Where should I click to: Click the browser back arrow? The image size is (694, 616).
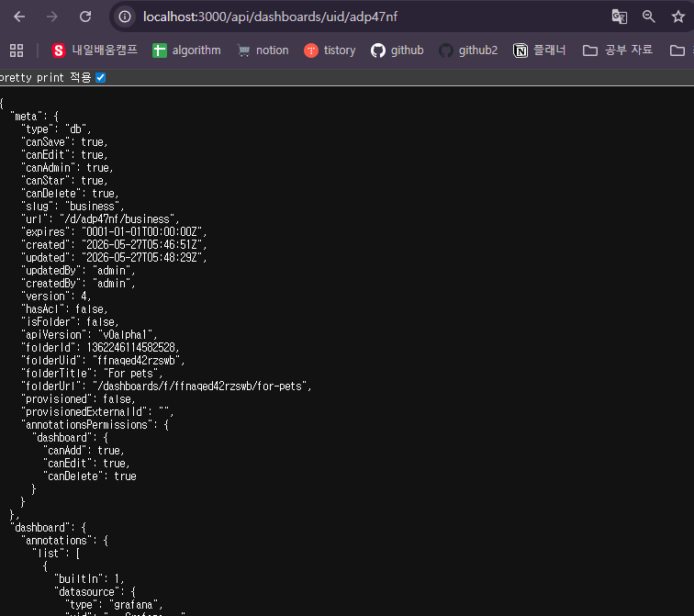coord(19,17)
